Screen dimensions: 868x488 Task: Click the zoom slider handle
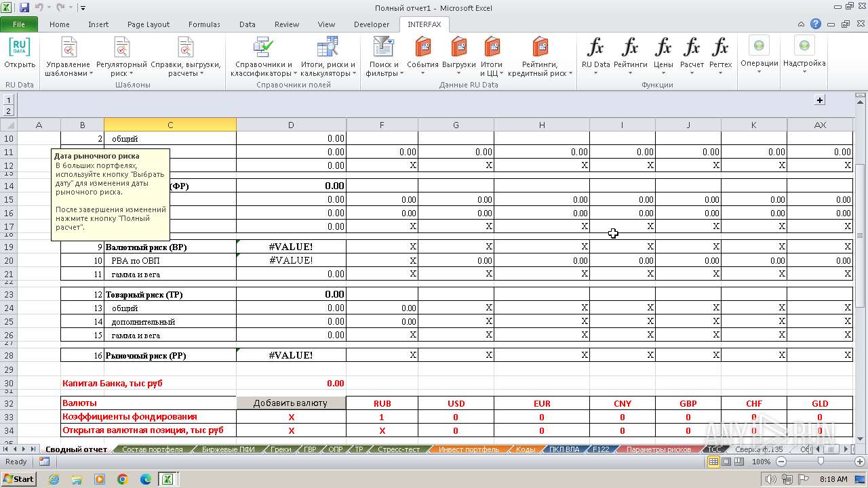pos(821,462)
